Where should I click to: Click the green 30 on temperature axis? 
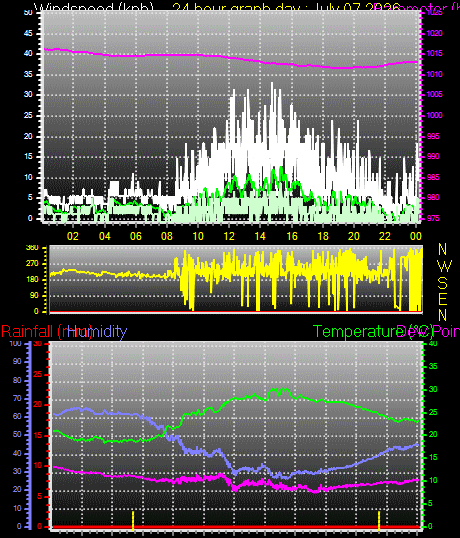433,389
